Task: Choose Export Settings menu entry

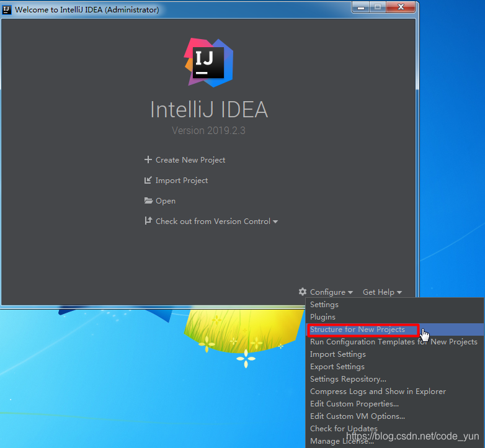Action: (394, 367)
